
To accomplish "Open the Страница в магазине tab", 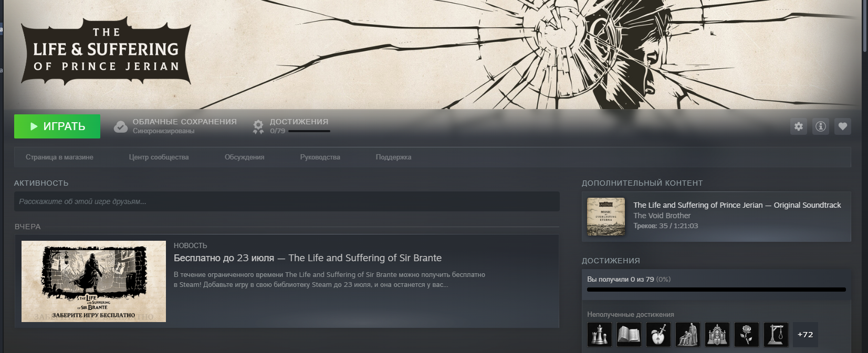I will (x=59, y=157).
